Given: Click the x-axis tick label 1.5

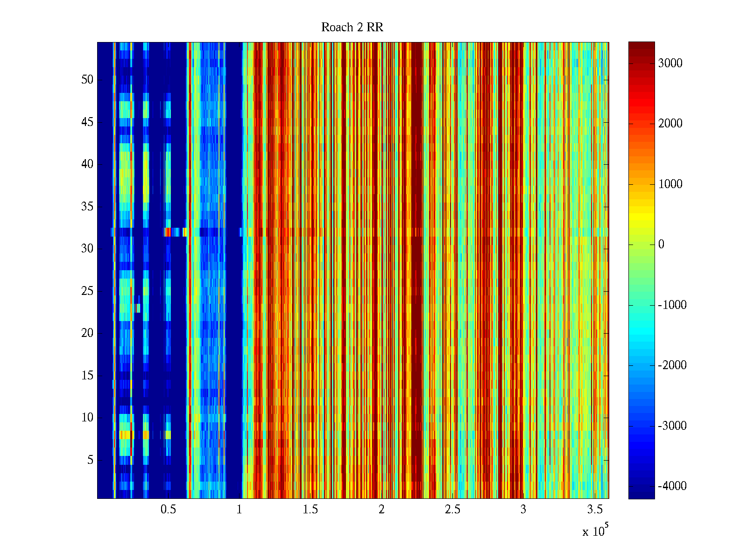Looking at the screenshot, I should coord(310,510).
